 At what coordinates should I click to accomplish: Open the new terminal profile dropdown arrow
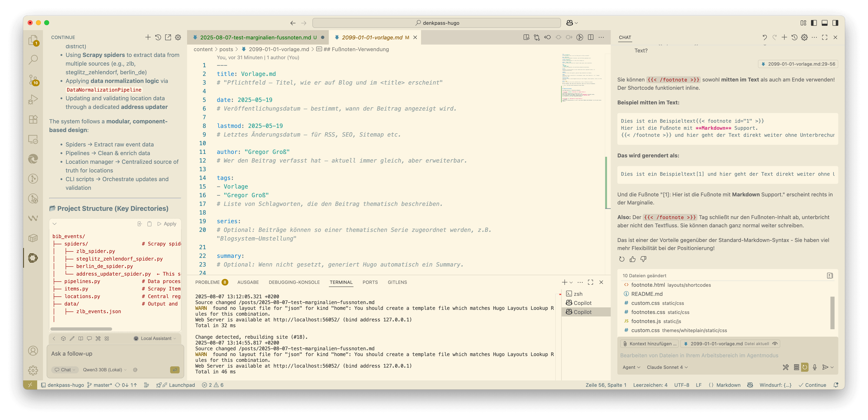pyautogui.click(x=571, y=282)
